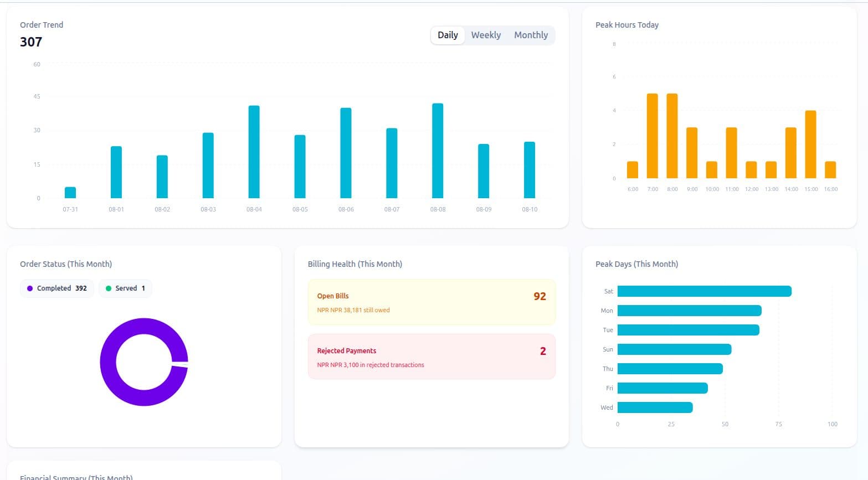Click the Billing Health (This Month) title
This screenshot has width=868, height=480.
[355, 264]
